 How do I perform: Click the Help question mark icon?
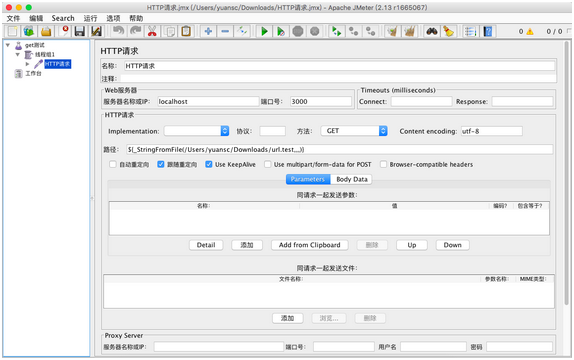488,31
